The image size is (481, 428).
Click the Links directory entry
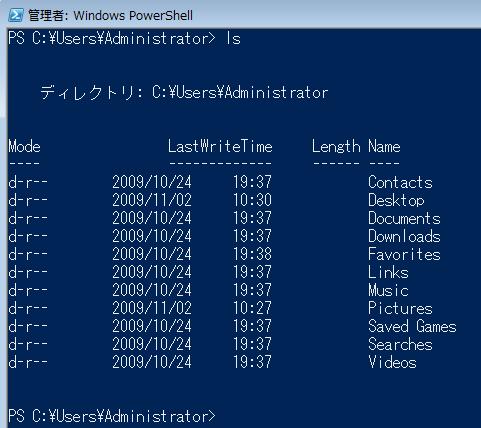[x=388, y=272]
